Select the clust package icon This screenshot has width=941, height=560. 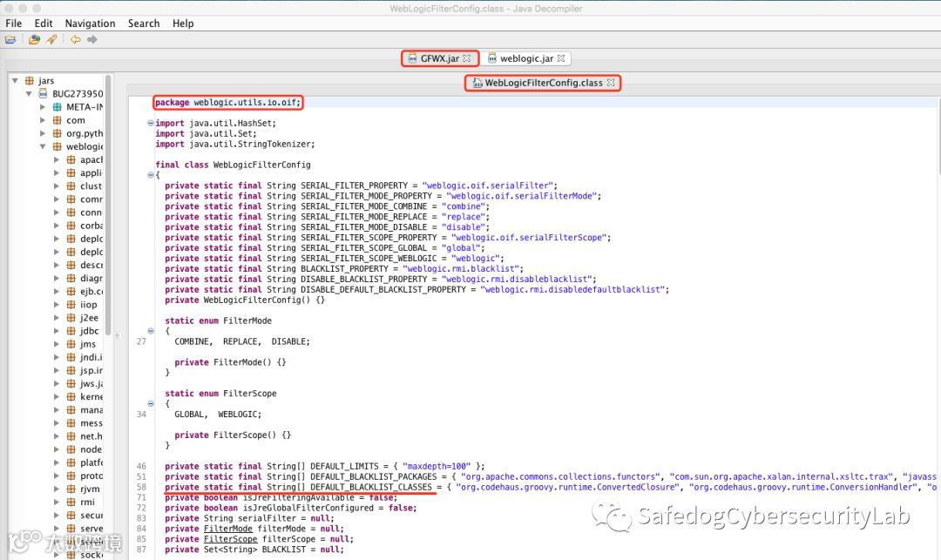[71, 186]
